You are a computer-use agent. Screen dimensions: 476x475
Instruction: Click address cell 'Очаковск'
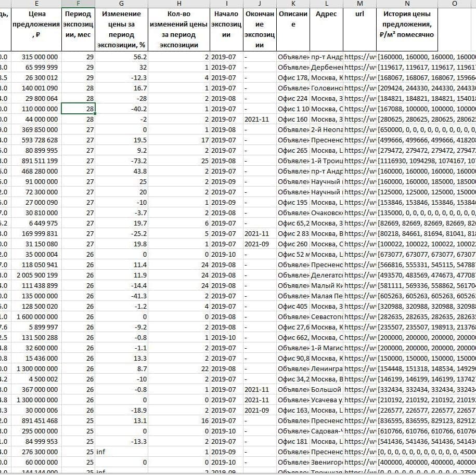326,213
